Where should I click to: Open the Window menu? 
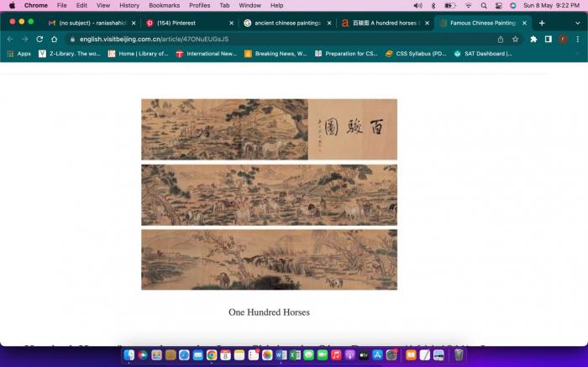pyautogui.click(x=249, y=5)
